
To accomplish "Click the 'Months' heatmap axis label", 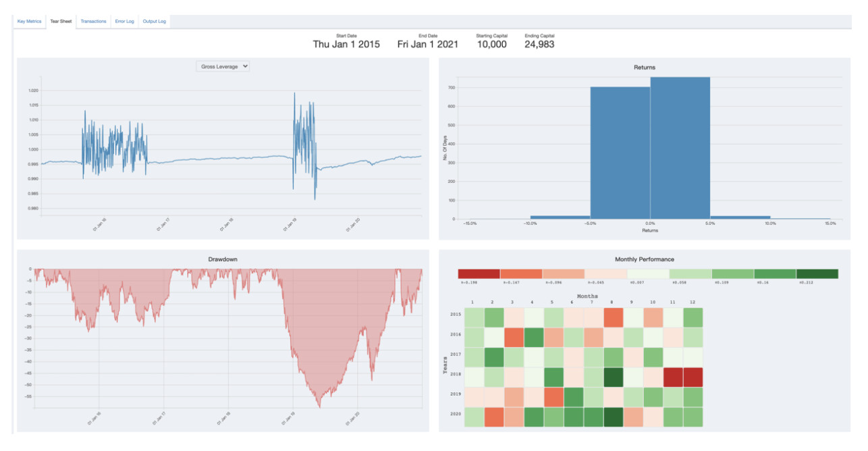I will click(587, 296).
